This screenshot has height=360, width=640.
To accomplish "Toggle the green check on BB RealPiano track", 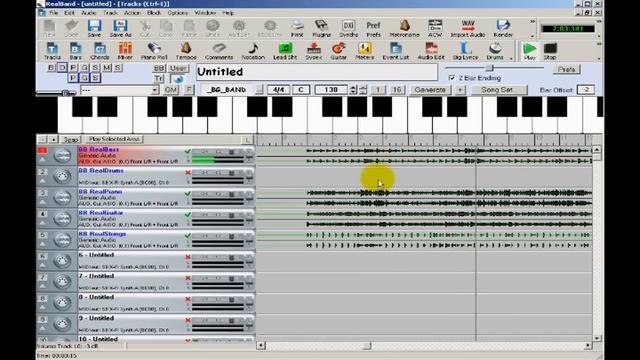I will pos(188,193).
